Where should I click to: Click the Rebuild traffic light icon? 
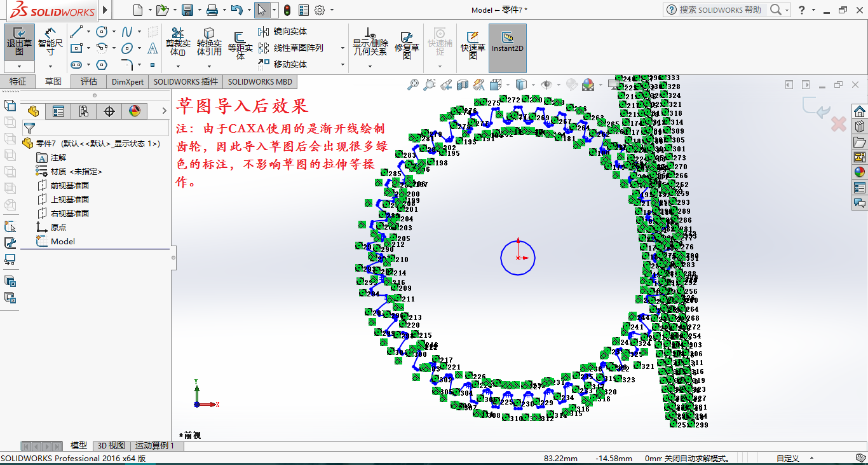pyautogui.click(x=287, y=10)
